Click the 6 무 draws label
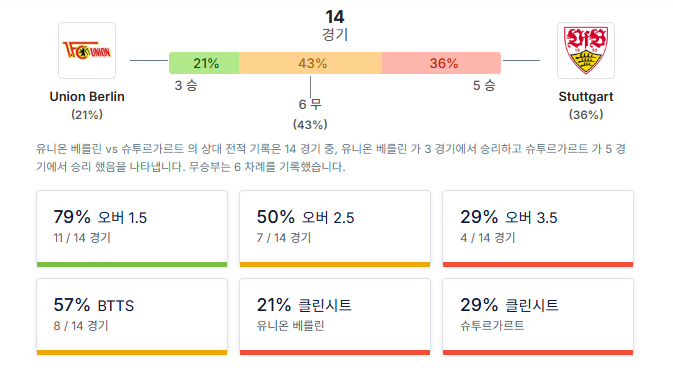This screenshot has height=368, width=673. [x=310, y=104]
